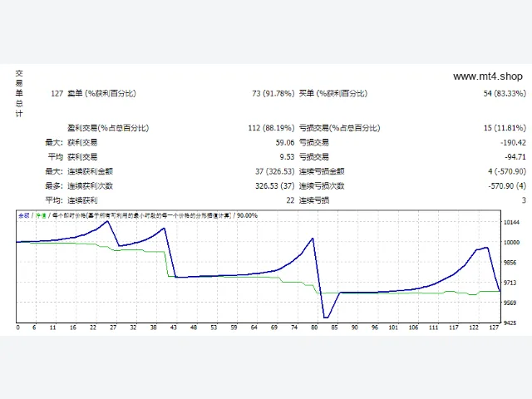Viewport: 532px width, 399px height.
Task: Click the 10000 y-axis label
Action: coord(511,242)
